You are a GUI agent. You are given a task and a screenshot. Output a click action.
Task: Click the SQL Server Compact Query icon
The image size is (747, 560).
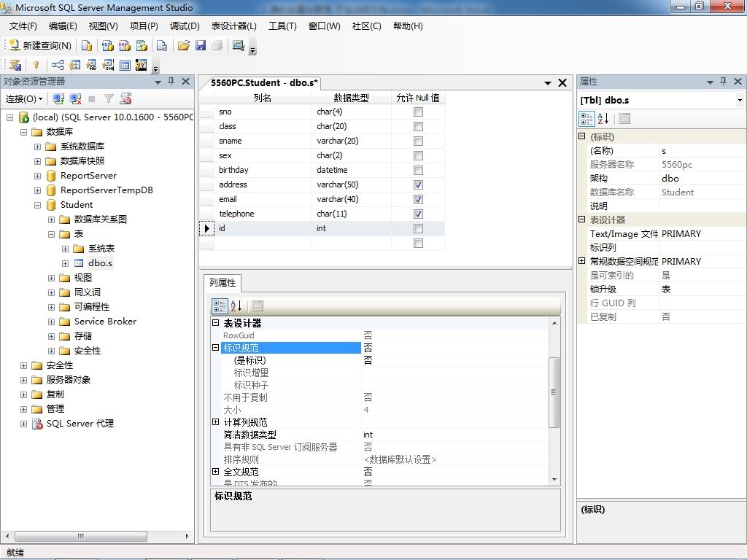(x=162, y=45)
